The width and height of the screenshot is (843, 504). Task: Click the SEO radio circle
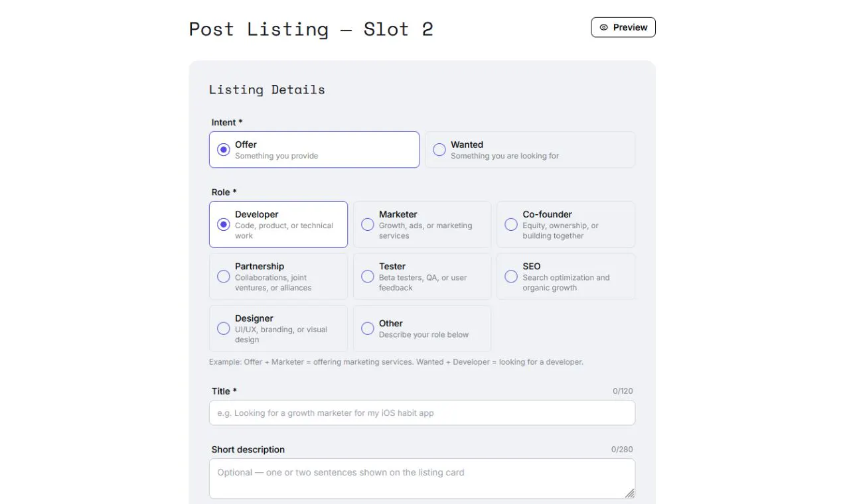(510, 277)
